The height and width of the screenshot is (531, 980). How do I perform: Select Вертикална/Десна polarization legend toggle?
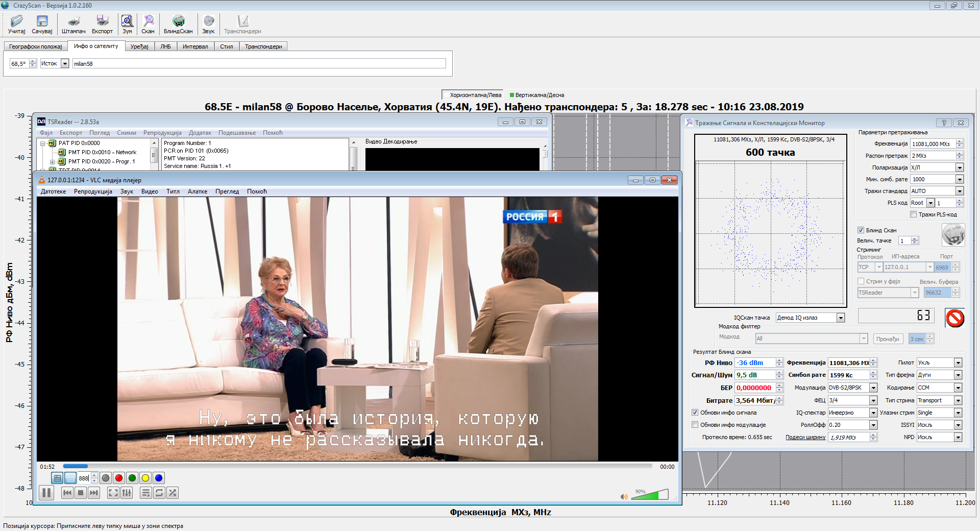pyautogui.click(x=537, y=95)
